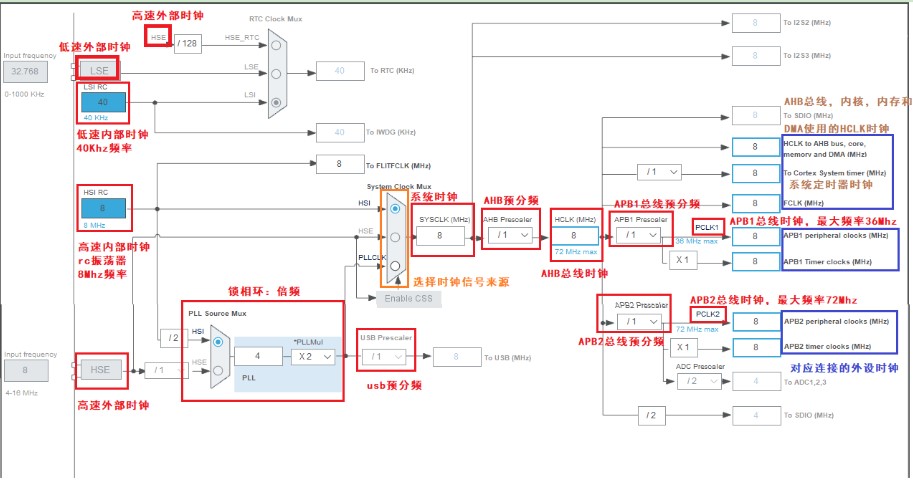The height and width of the screenshot is (490, 913).
Task: Select HSI source in System Clock Mux
Action: 396,209
